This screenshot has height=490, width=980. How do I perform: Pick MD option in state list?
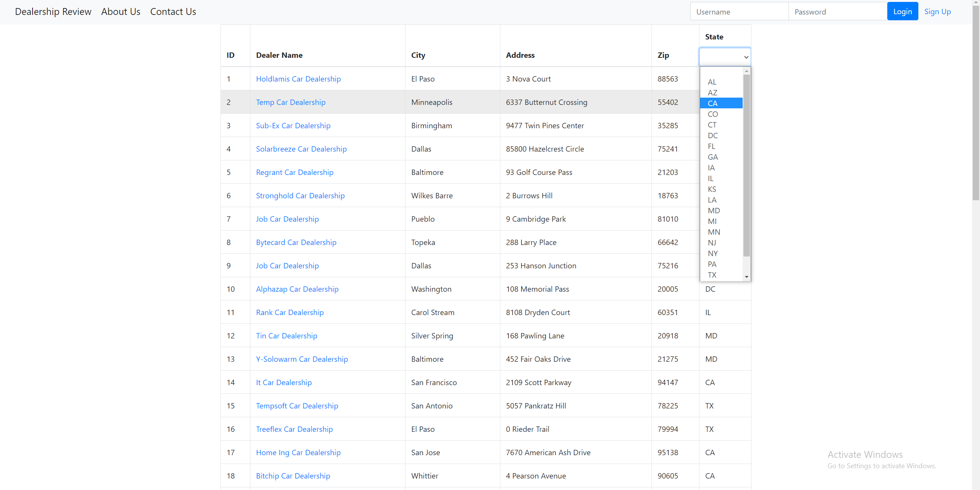714,211
